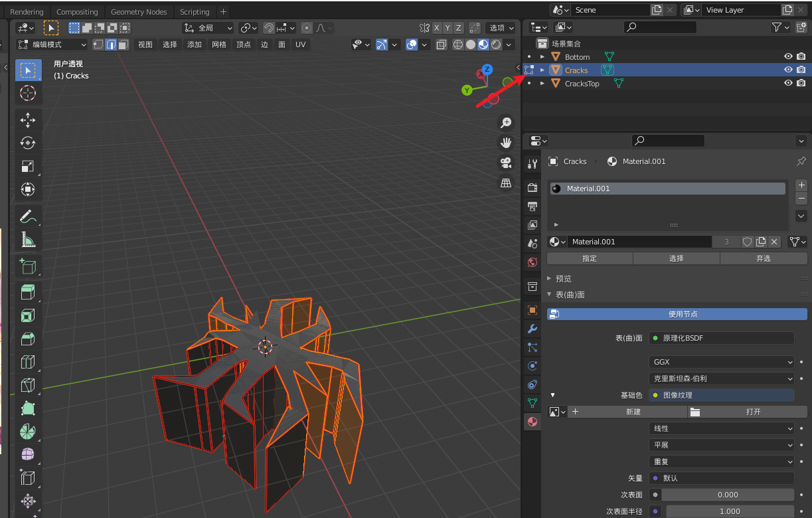Open the 全局 transform orientation dropdown

click(208, 28)
